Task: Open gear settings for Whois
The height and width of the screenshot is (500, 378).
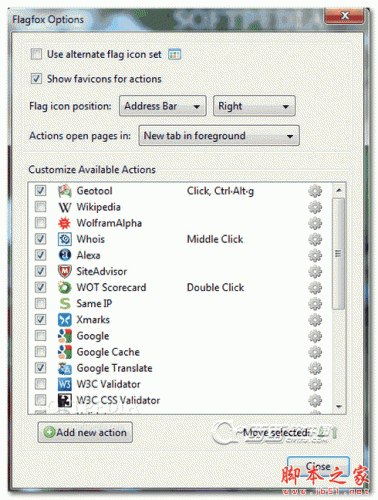Action: point(315,239)
